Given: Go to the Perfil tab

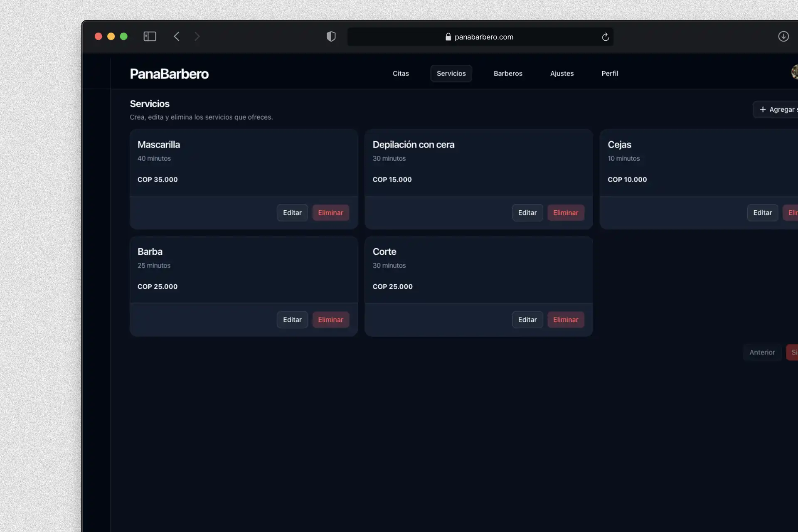Looking at the screenshot, I should [x=610, y=74].
